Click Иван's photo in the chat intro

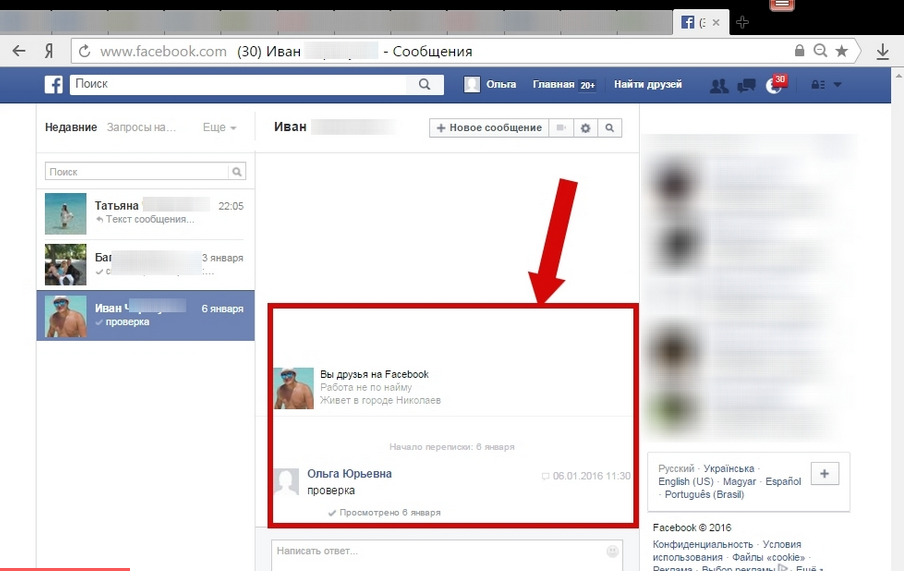pyautogui.click(x=294, y=388)
